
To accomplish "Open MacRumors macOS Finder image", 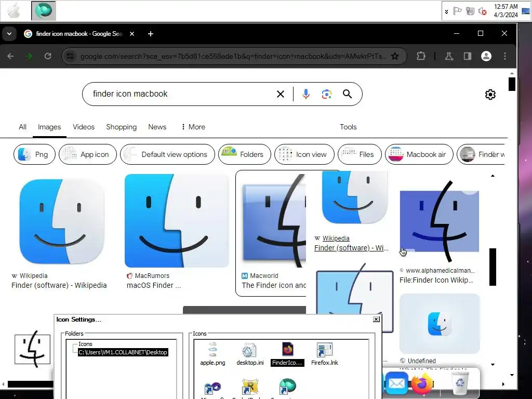I will (177, 220).
